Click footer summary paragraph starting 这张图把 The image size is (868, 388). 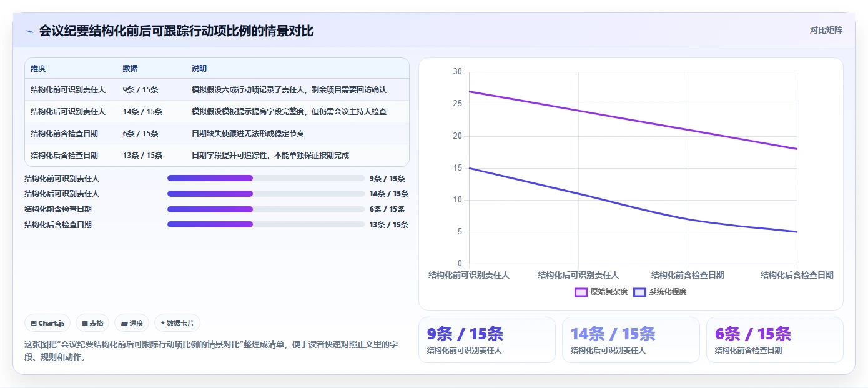pyautogui.click(x=210, y=351)
